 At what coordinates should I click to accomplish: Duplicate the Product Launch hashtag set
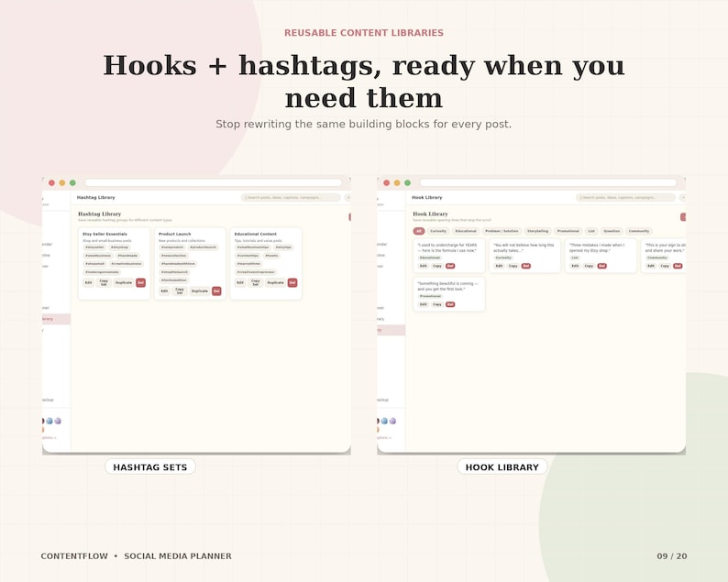point(200,291)
